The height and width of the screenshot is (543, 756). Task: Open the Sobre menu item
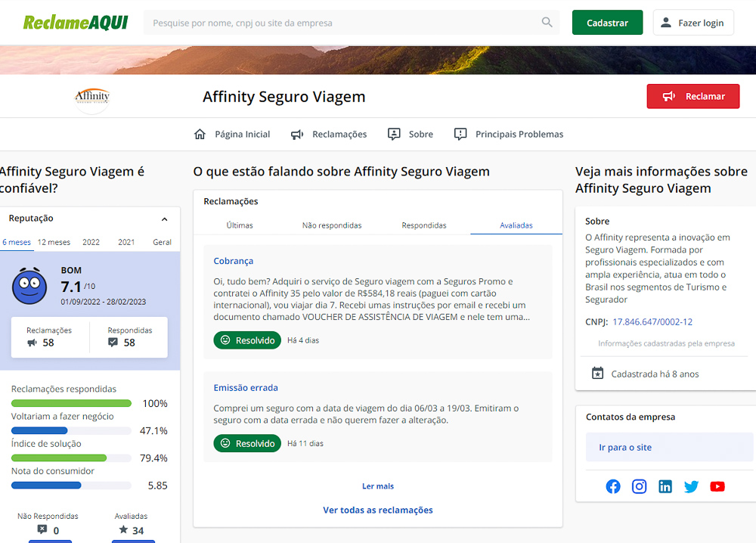(411, 134)
